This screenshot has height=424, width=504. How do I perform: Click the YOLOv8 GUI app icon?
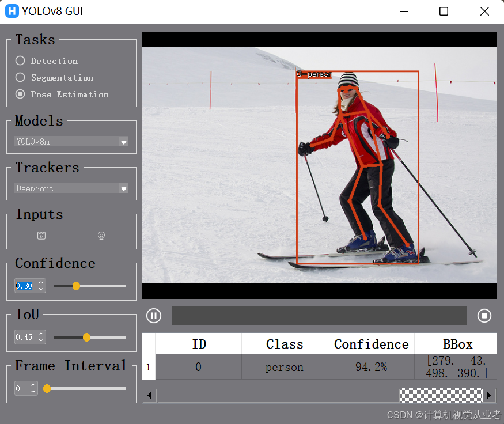click(x=12, y=11)
